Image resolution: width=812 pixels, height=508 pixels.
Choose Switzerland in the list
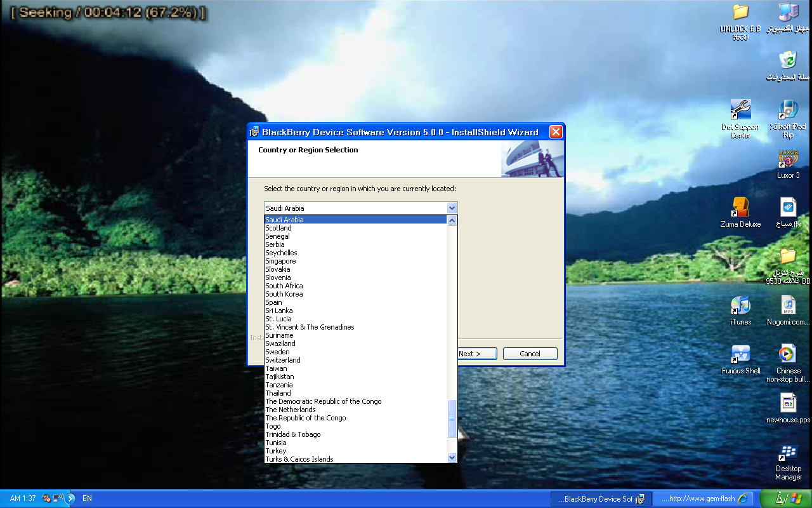coord(356,360)
